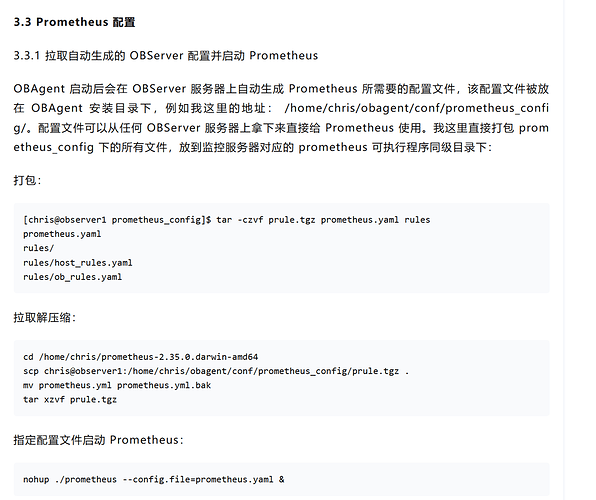The height and width of the screenshot is (500, 596).
Task: Click the 3.3.1 subheading about OBServer config
Action: [x=166, y=56]
